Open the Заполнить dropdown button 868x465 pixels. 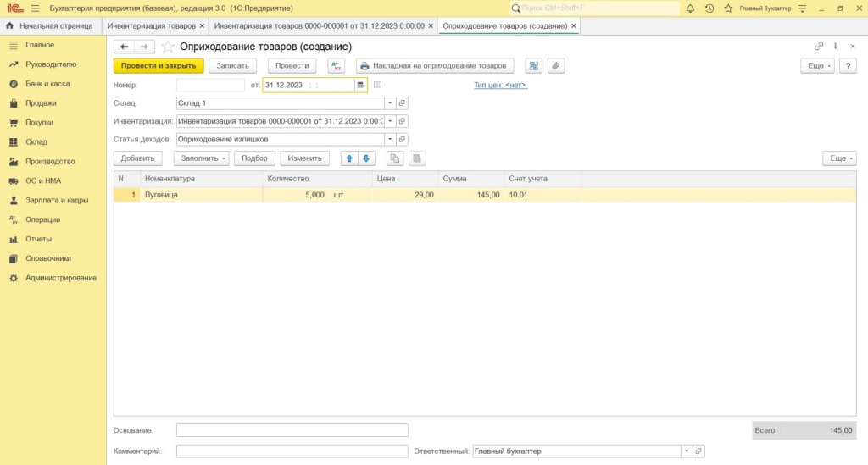click(x=201, y=158)
